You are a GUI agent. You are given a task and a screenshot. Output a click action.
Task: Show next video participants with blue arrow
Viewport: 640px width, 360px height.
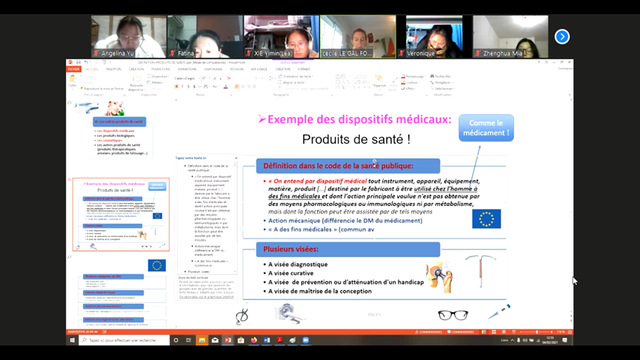click(x=562, y=37)
